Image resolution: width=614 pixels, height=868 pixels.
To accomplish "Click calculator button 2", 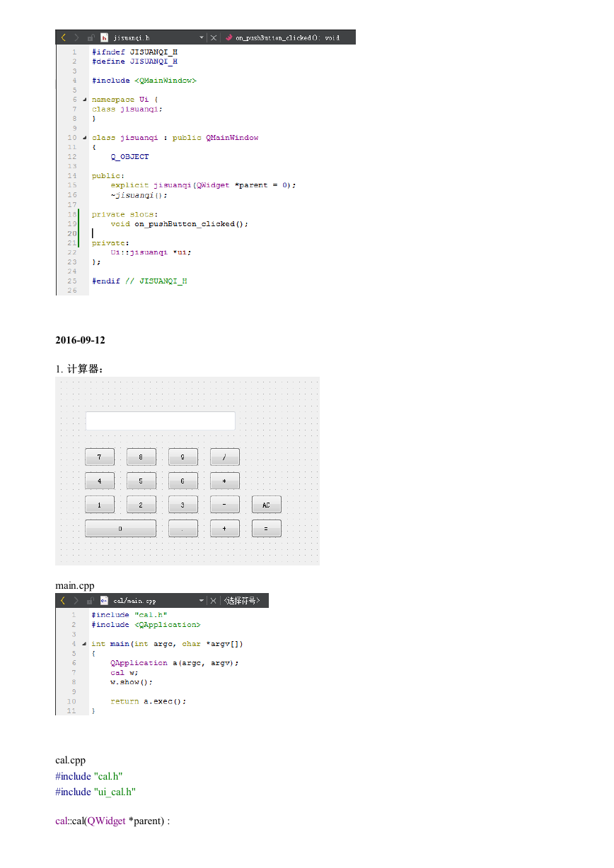I will click(141, 505).
